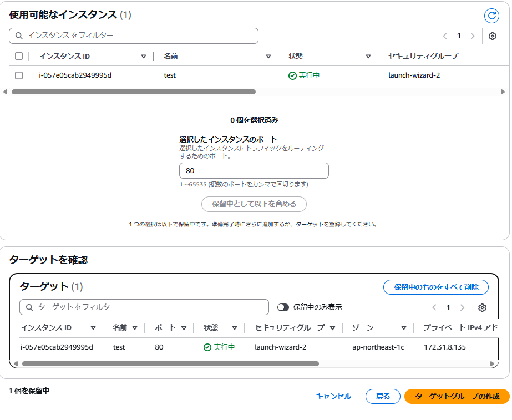Sort available instances by 名前 column
This screenshot has width=512, height=420.
click(x=268, y=57)
